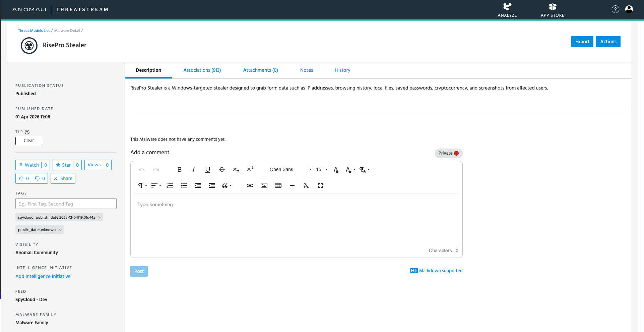Open the text alignment dropdown

point(156,185)
